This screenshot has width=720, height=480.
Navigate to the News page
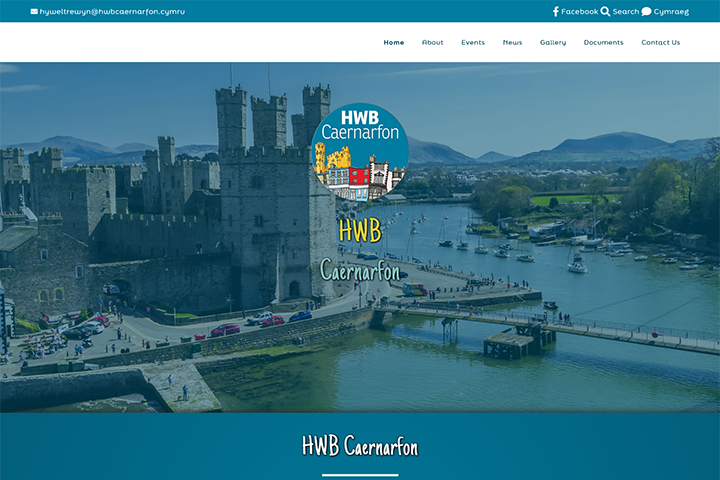point(512,42)
